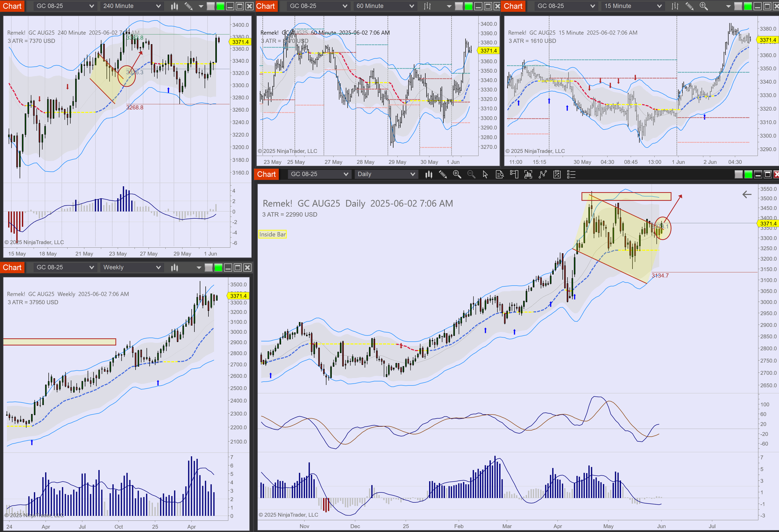The width and height of the screenshot is (779, 532).
Task: Toggle green link button on Daily chart
Action: pyautogui.click(x=748, y=174)
